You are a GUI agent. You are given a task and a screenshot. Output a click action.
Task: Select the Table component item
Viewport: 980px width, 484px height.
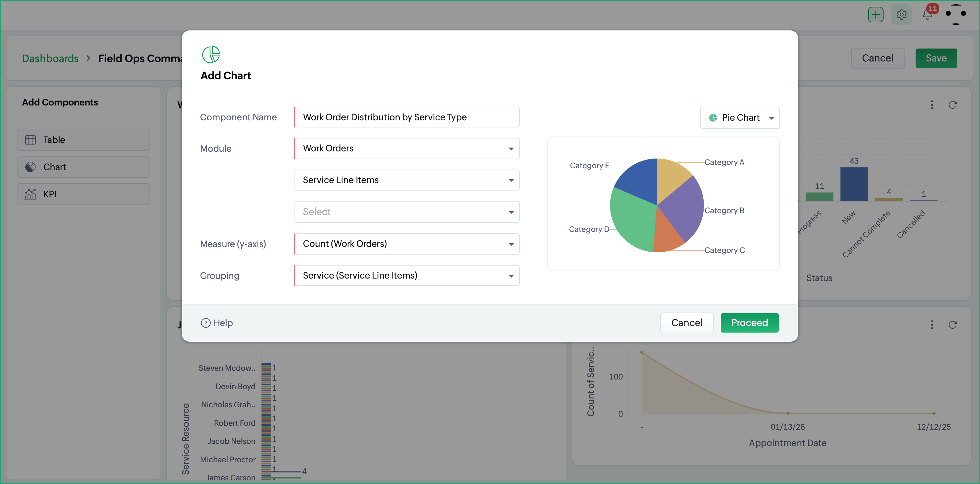tap(83, 139)
